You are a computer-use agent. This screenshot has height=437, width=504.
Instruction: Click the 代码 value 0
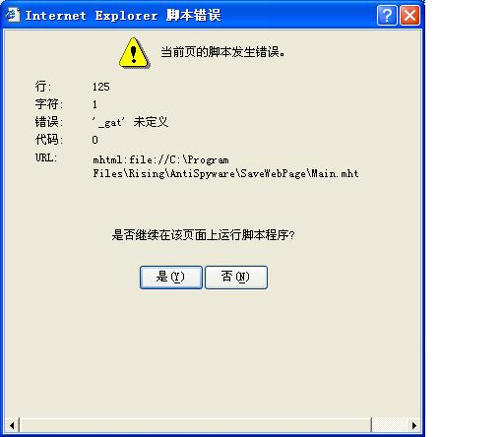coord(94,140)
